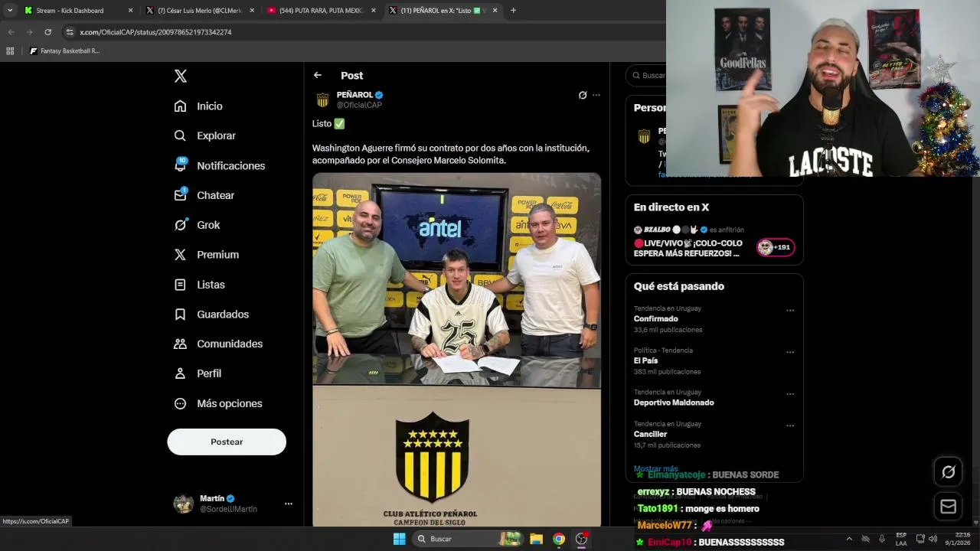Click the floating Grok button
Image resolution: width=980 pixels, height=551 pixels.
coord(948,472)
